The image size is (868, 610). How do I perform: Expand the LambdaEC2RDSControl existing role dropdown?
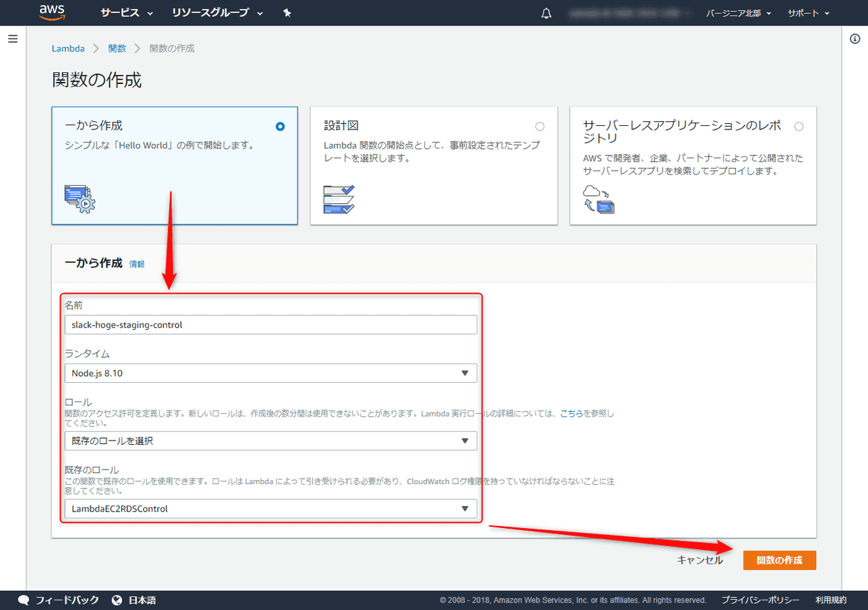270,509
